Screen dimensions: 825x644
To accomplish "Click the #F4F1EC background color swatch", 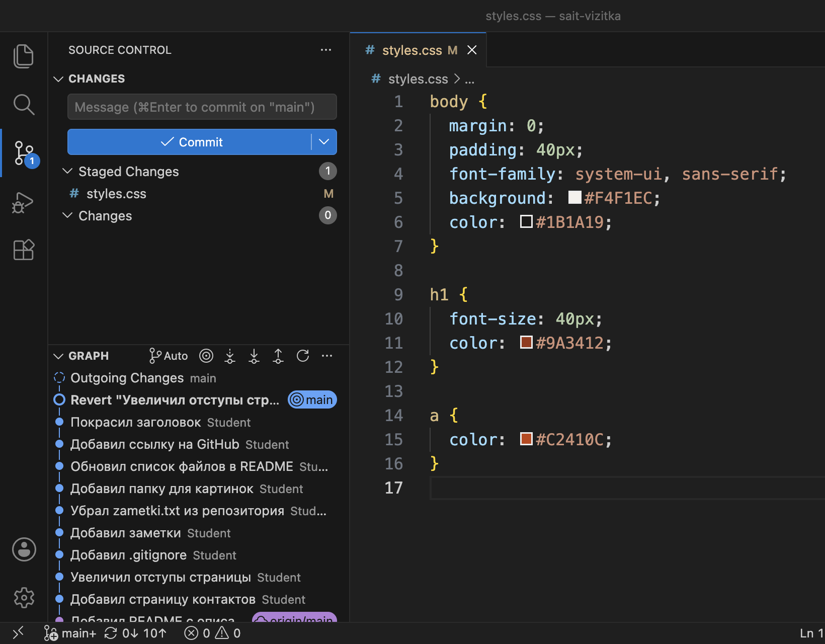I will [x=574, y=197].
